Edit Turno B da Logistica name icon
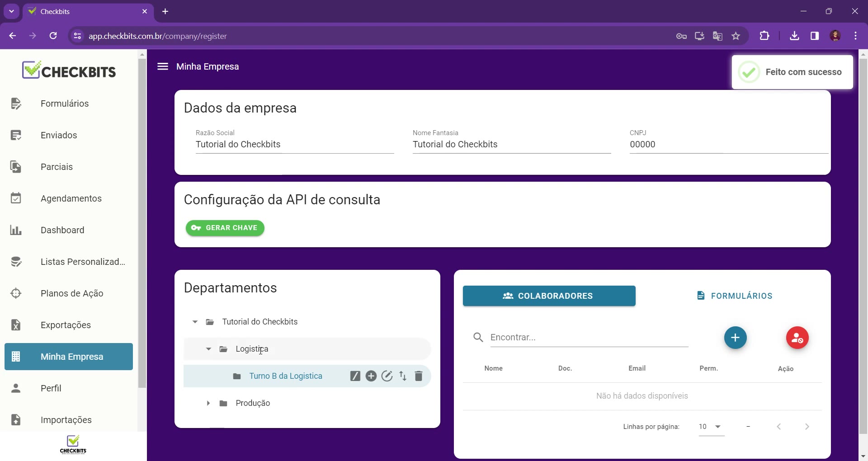The image size is (868, 461). point(387,376)
